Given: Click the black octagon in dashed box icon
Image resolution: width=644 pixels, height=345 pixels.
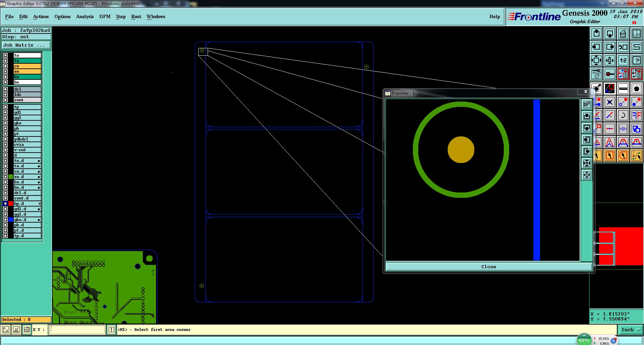Looking at the screenshot, I should tap(637, 89).
